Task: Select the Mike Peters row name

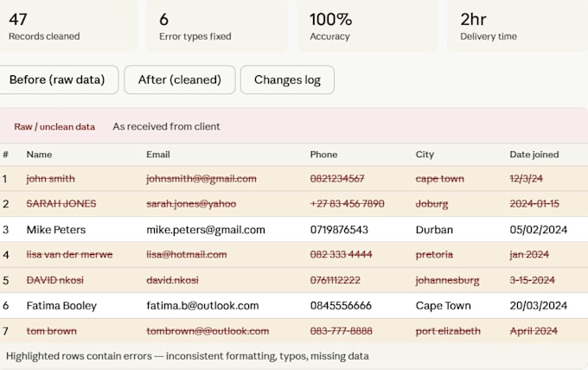Action: coord(56,229)
